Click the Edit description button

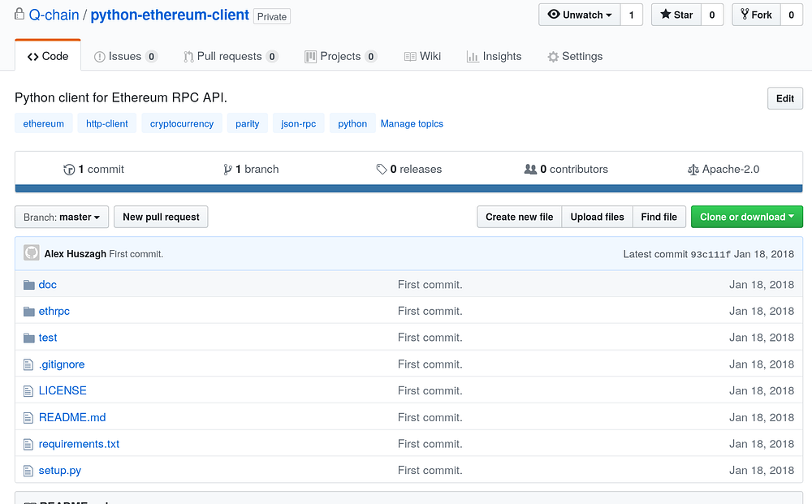click(785, 98)
